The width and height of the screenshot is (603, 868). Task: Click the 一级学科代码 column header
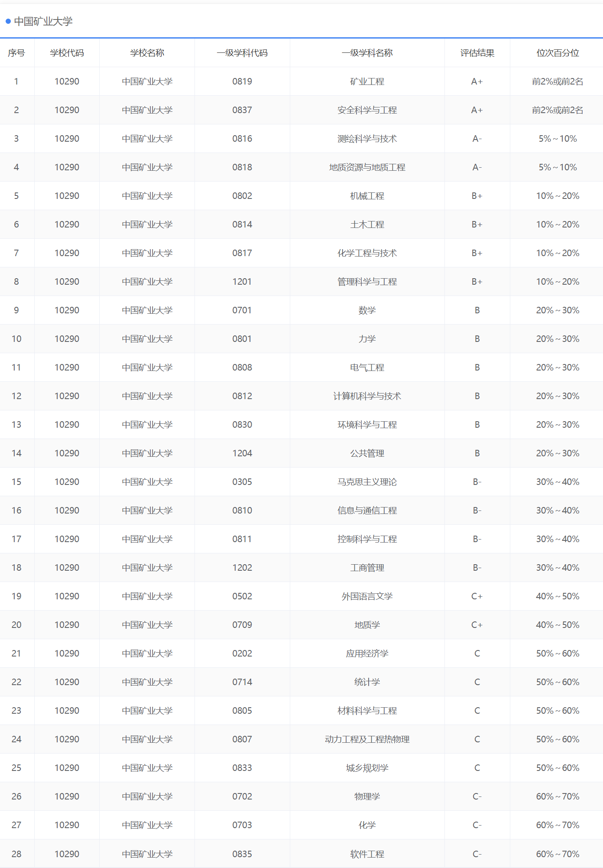point(242,53)
